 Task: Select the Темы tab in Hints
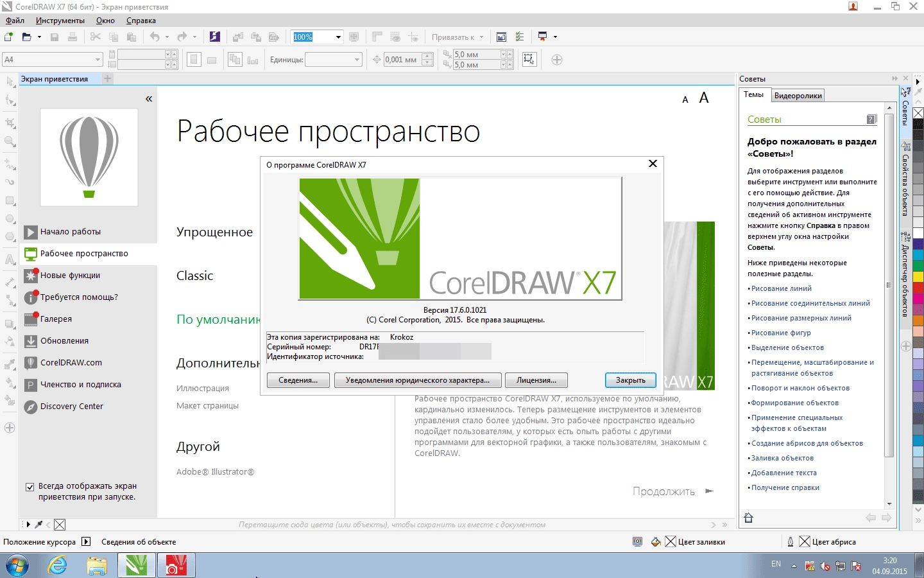[754, 94]
